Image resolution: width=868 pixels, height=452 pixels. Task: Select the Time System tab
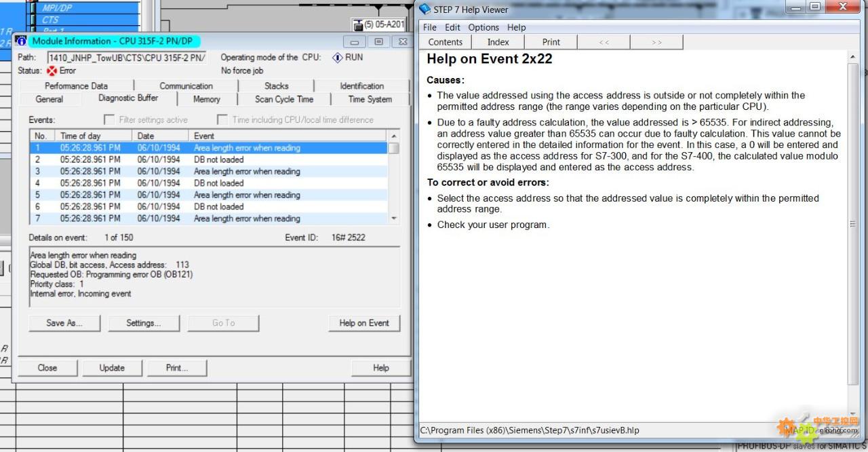(x=370, y=99)
